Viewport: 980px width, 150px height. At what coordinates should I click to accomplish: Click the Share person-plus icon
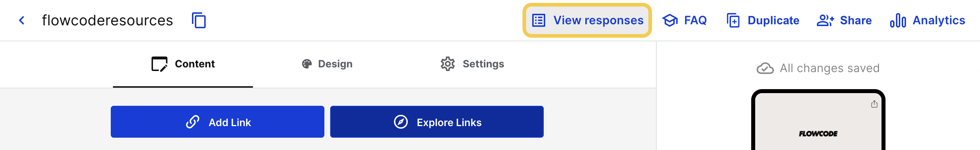tap(825, 20)
